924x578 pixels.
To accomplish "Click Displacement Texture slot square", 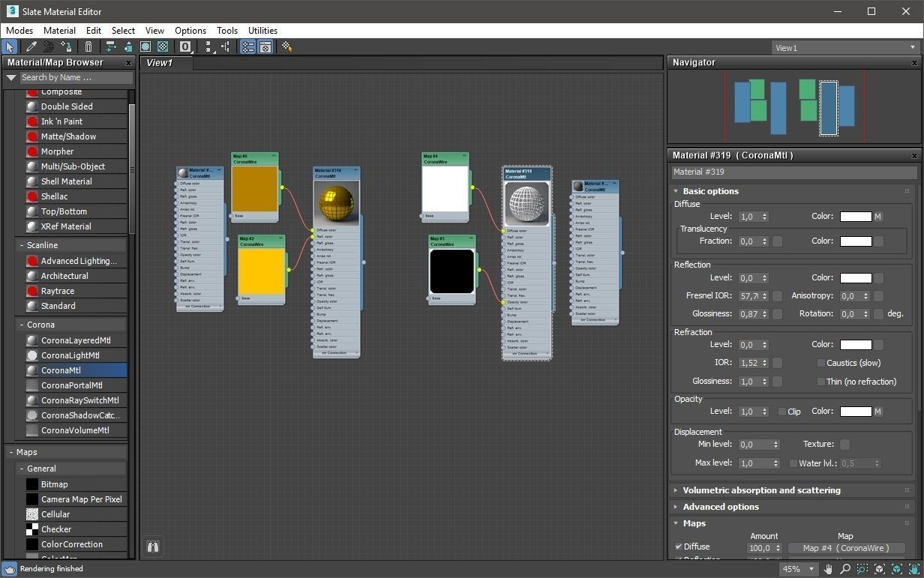I will pyautogui.click(x=845, y=445).
